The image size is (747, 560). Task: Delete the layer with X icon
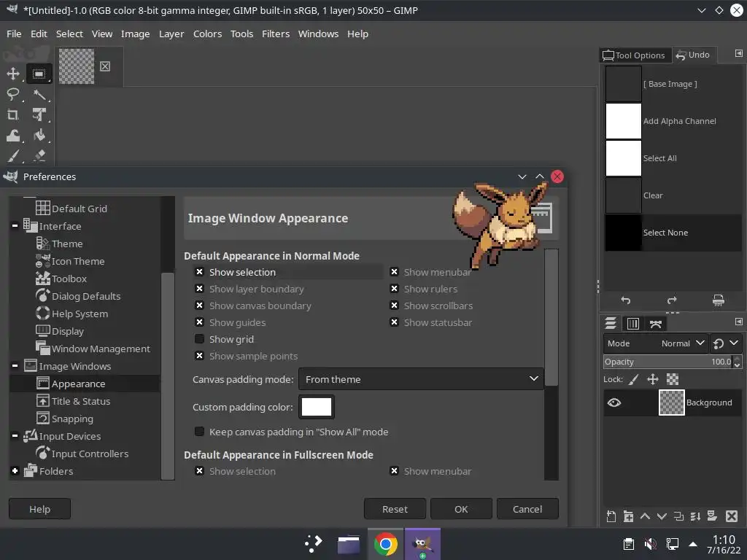pos(732,516)
